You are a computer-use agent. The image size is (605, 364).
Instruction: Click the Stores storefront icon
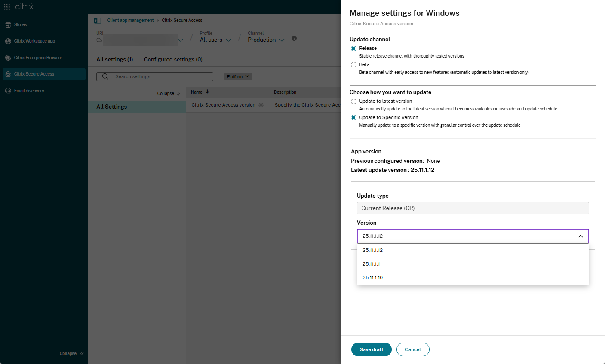tap(8, 25)
